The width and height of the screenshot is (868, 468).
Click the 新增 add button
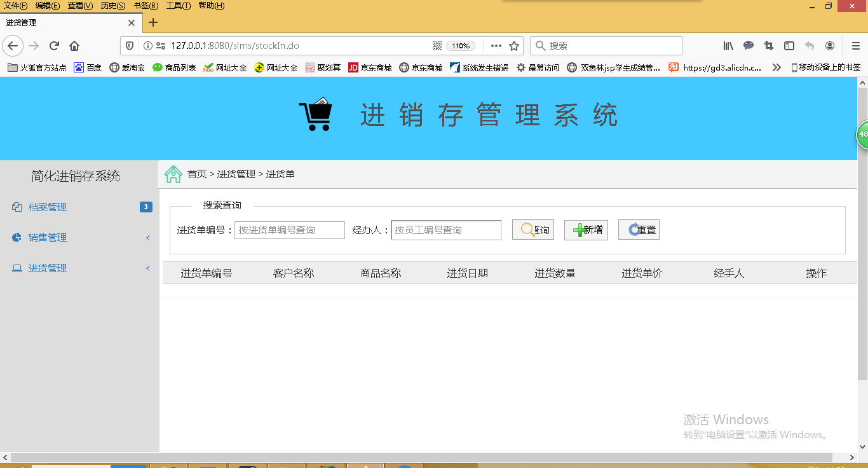coord(586,230)
